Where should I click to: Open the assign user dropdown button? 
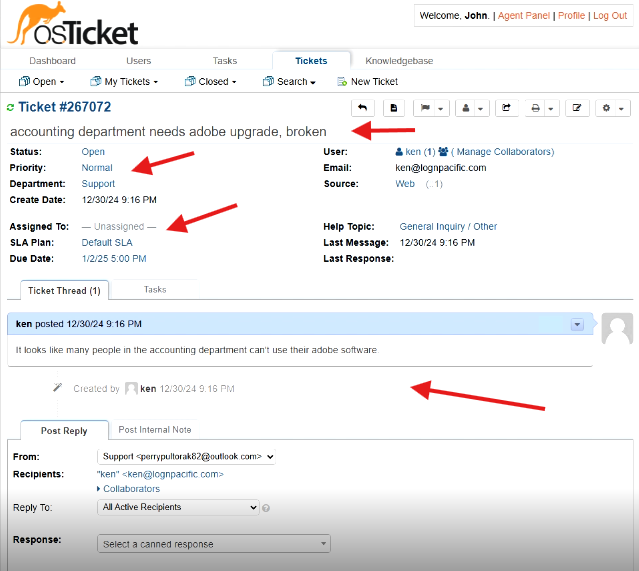(x=472, y=108)
